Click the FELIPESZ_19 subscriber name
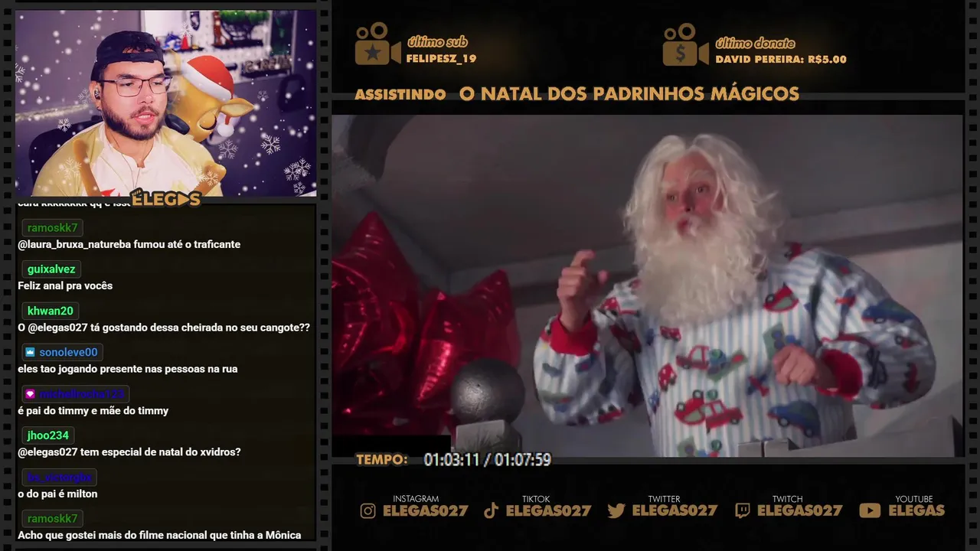The height and width of the screenshot is (551, 980). 441,59
